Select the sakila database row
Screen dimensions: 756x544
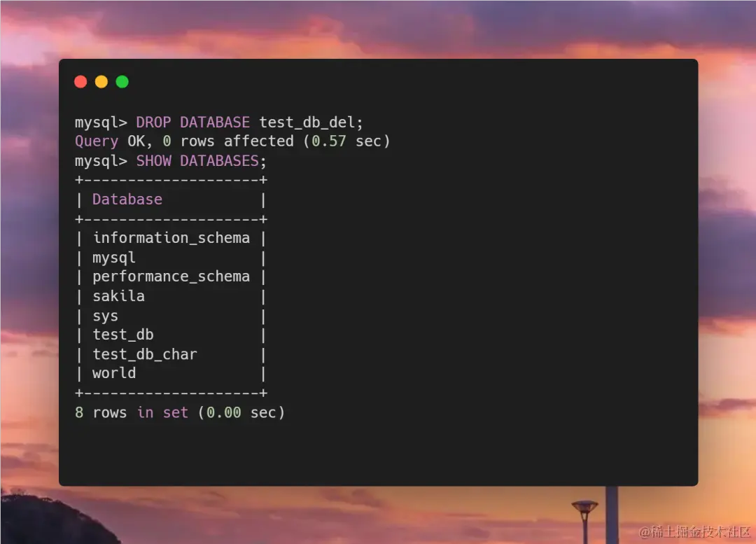171,297
